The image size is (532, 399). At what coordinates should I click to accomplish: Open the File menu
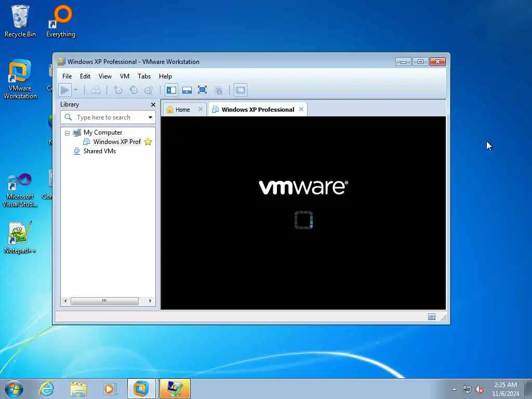tap(67, 76)
